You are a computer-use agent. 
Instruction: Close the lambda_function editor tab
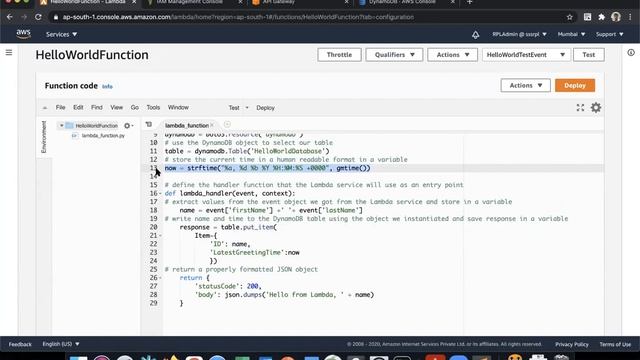click(212, 125)
